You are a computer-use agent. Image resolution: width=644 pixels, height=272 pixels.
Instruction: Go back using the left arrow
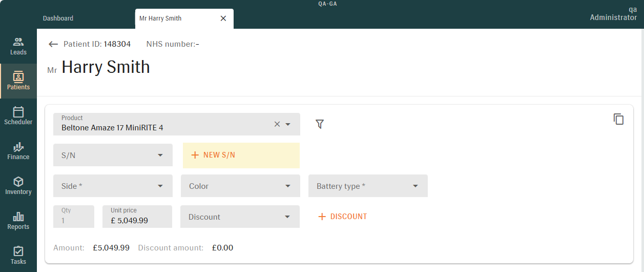(x=53, y=44)
